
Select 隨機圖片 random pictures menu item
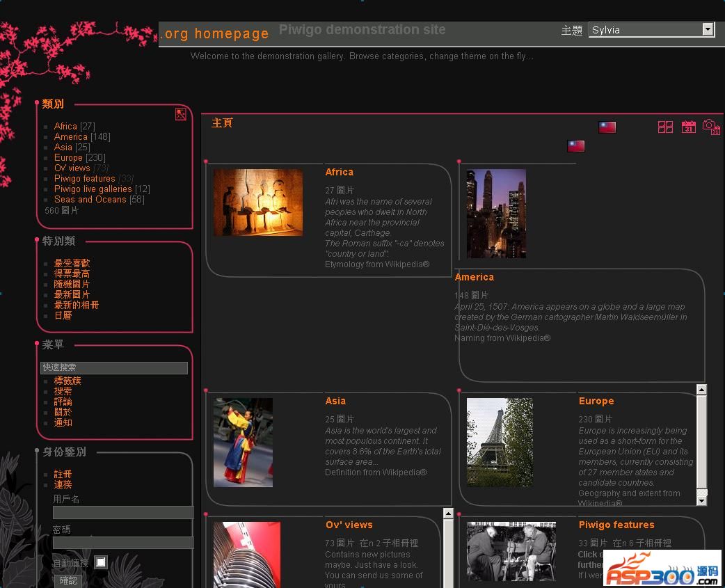[x=72, y=285]
